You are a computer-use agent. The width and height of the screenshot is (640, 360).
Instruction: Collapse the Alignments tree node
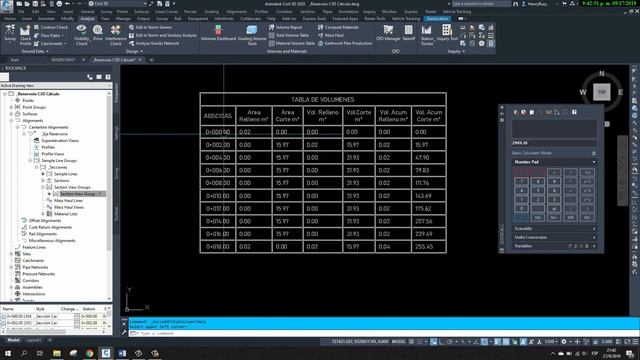coord(11,121)
